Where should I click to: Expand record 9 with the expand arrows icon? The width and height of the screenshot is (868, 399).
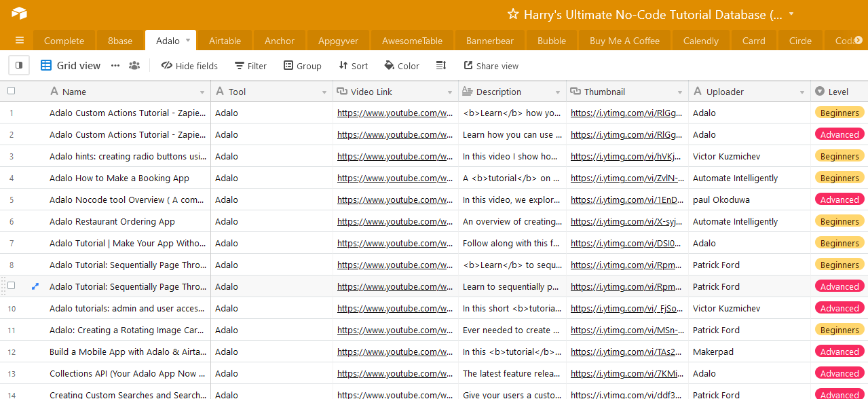point(35,286)
